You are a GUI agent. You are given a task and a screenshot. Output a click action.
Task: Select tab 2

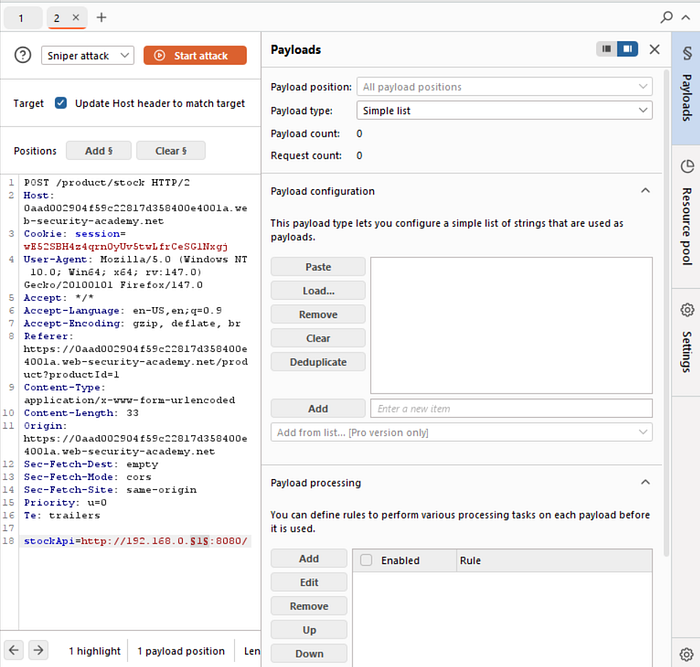click(x=57, y=18)
